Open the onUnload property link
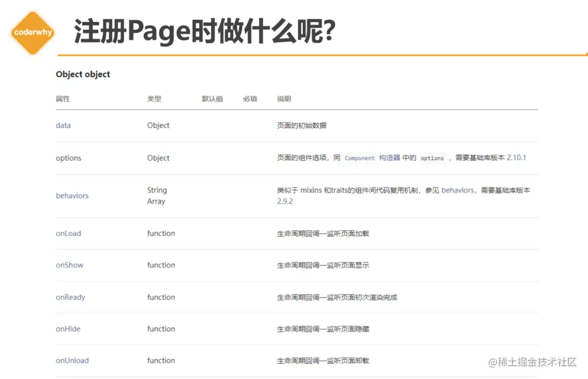The width and height of the screenshot is (588, 379). tap(72, 361)
